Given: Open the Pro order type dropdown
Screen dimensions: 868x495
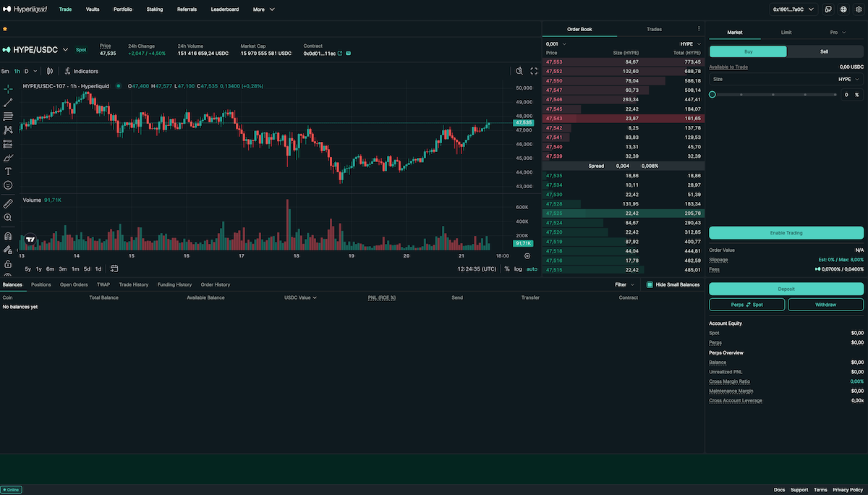Looking at the screenshot, I should tap(838, 32).
